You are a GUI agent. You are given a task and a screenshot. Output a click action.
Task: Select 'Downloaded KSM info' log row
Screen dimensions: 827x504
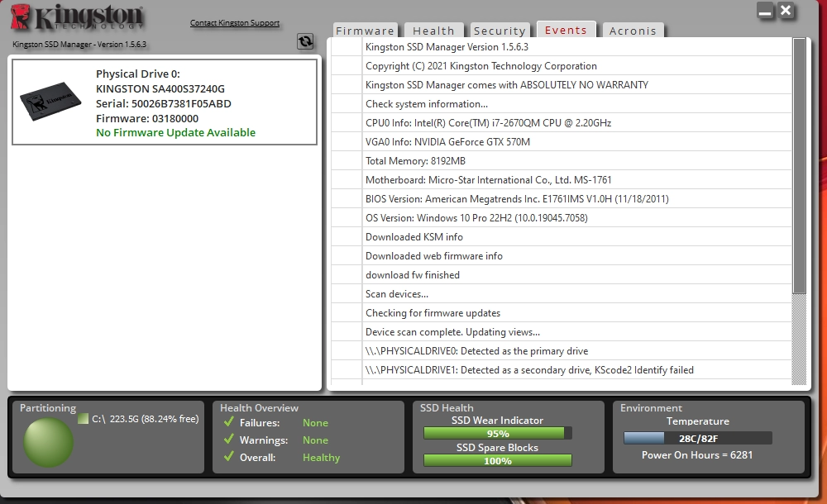tap(562, 236)
